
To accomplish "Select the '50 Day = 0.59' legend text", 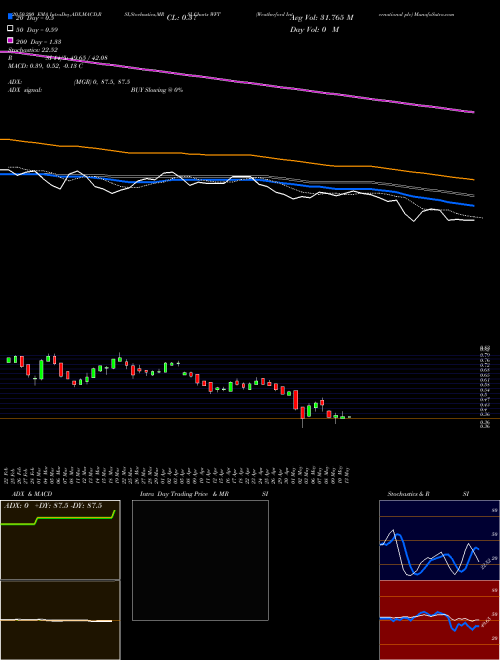I will pos(37,30).
